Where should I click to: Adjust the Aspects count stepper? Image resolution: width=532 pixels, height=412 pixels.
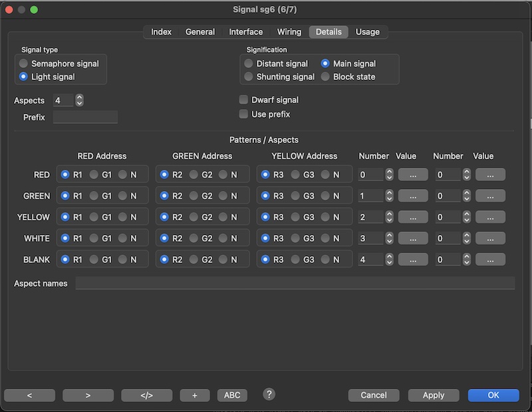[80, 101]
